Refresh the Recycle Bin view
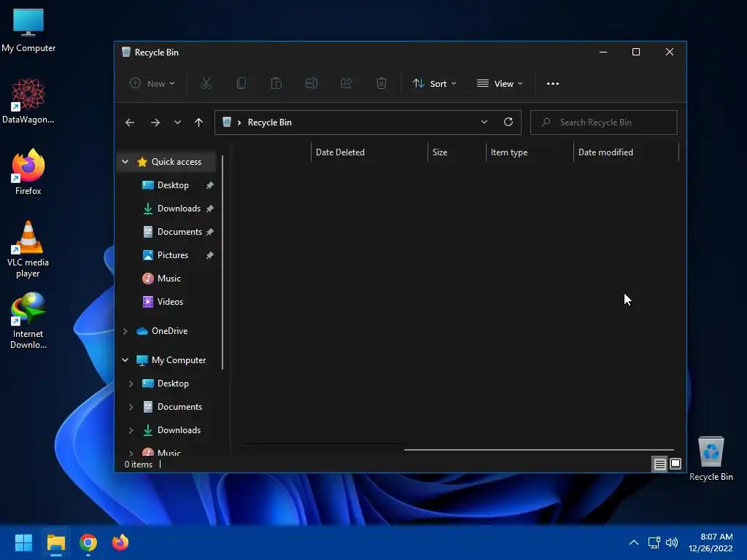The width and height of the screenshot is (747, 560). [x=508, y=122]
